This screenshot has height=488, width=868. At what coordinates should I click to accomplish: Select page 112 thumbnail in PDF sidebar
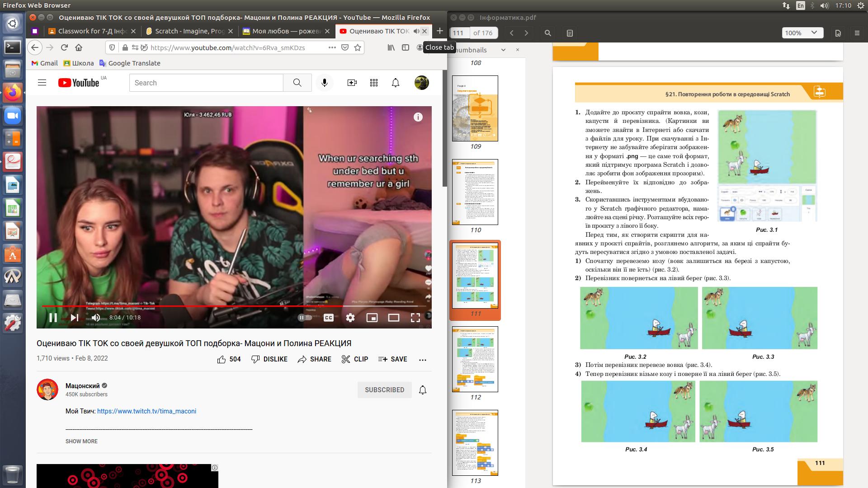pyautogui.click(x=475, y=359)
